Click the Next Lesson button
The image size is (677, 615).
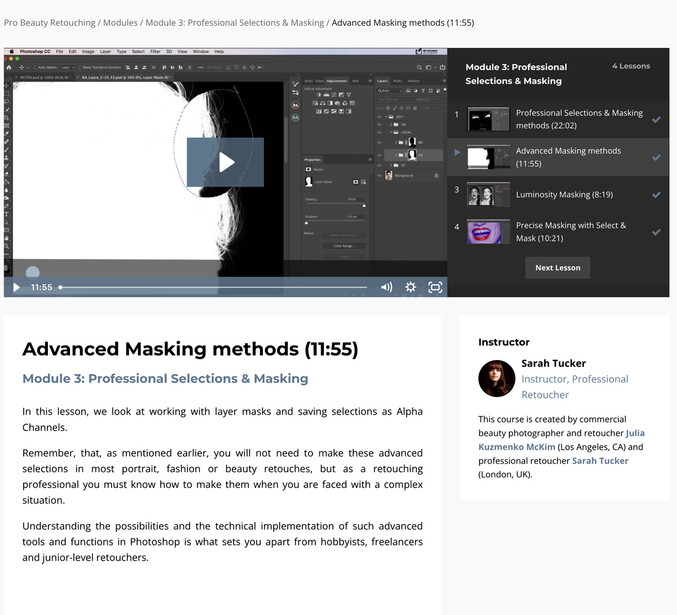point(557,268)
